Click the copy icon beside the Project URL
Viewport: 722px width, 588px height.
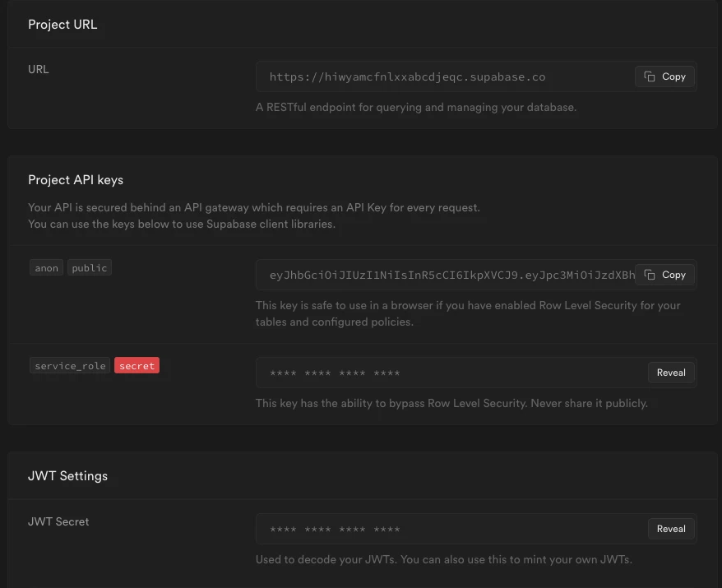click(x=650, y=76)
